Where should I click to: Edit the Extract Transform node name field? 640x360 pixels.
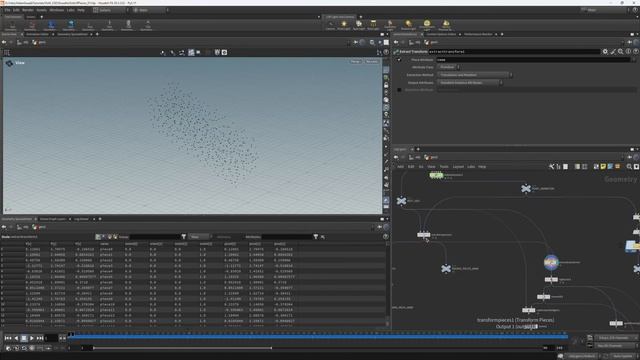(x=514, y=51)
